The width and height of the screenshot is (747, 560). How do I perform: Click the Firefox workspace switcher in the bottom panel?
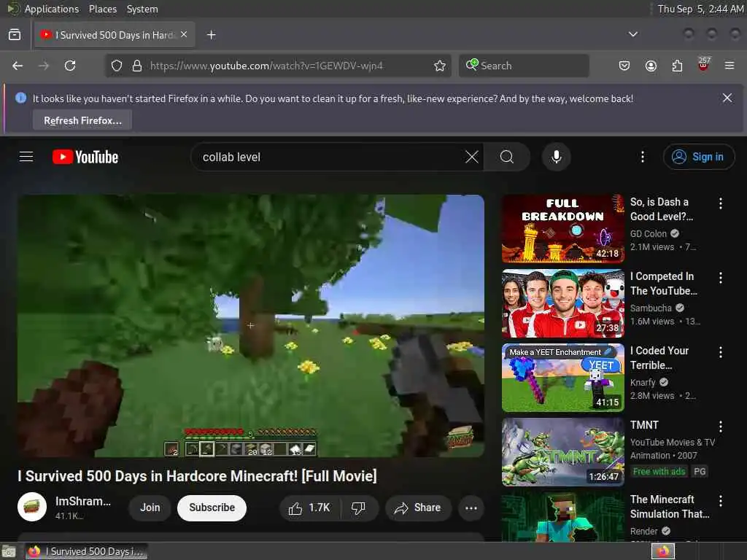(x=663, y=551)
